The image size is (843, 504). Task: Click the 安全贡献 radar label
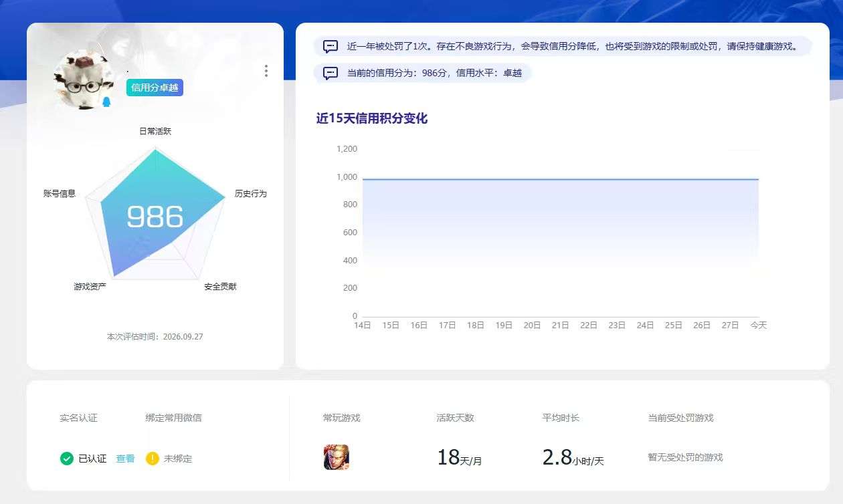(220, 287)
